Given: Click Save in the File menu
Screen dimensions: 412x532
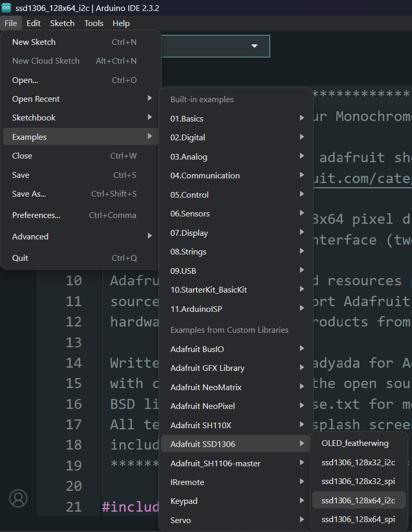Looking at the screenshot, I should pos(81,175).
